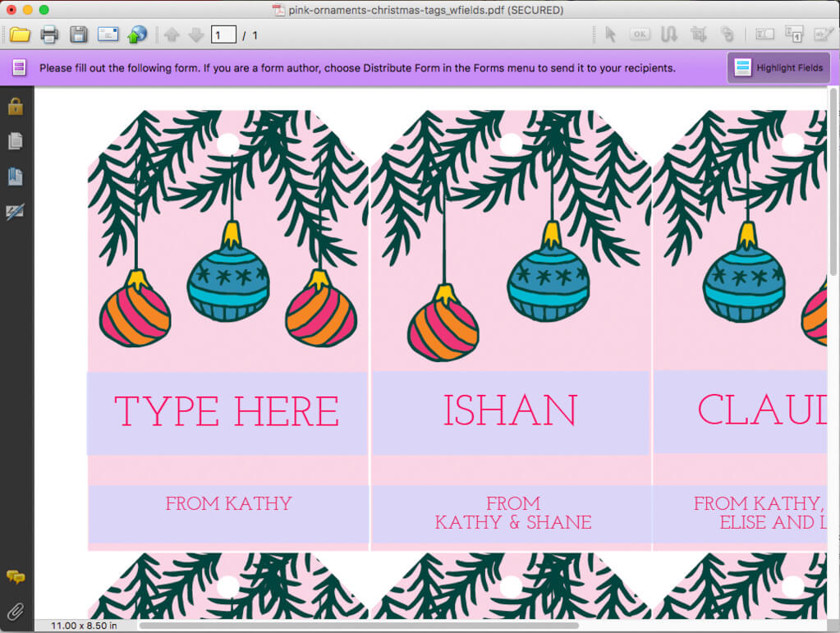840x633 pixels.
Task: Go to previous page with up arrow
Action: point(172,35)
